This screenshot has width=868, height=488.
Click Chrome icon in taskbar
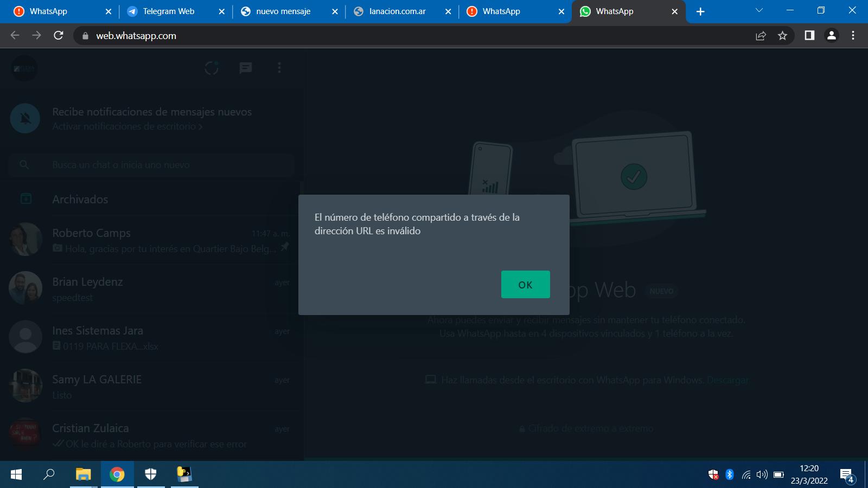click(x=117, y=474)
